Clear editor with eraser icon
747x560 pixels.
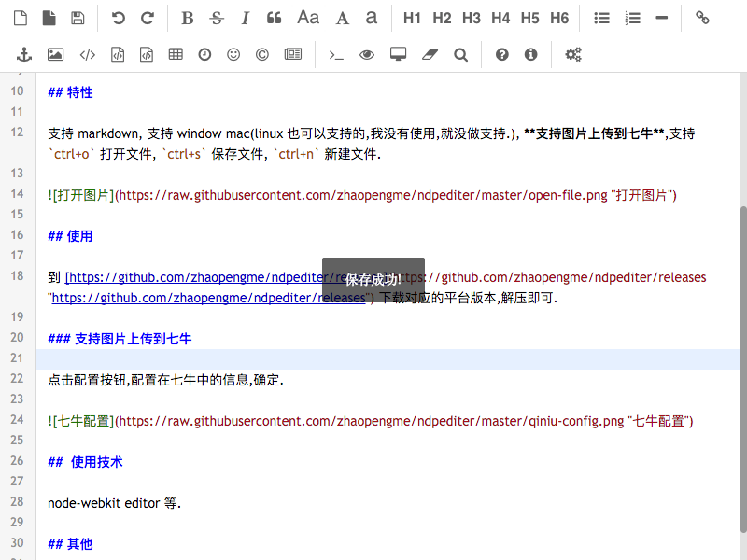[430, 55]
